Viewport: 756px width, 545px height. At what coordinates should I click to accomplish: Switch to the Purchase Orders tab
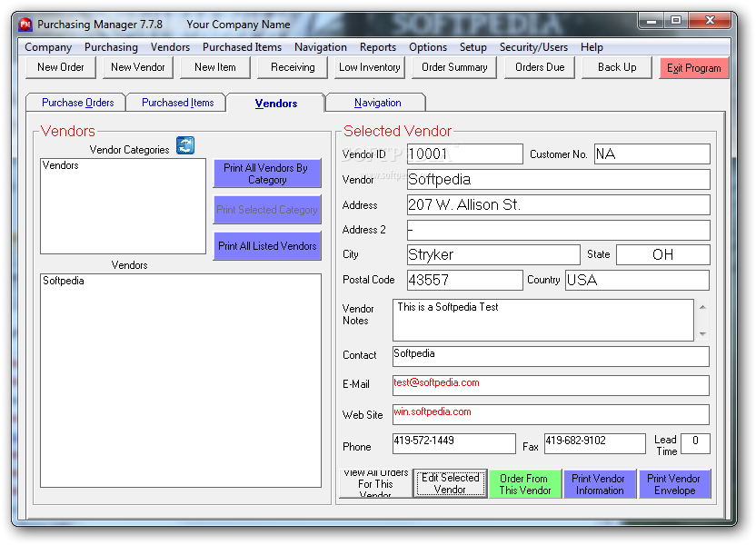coord(77,103)
